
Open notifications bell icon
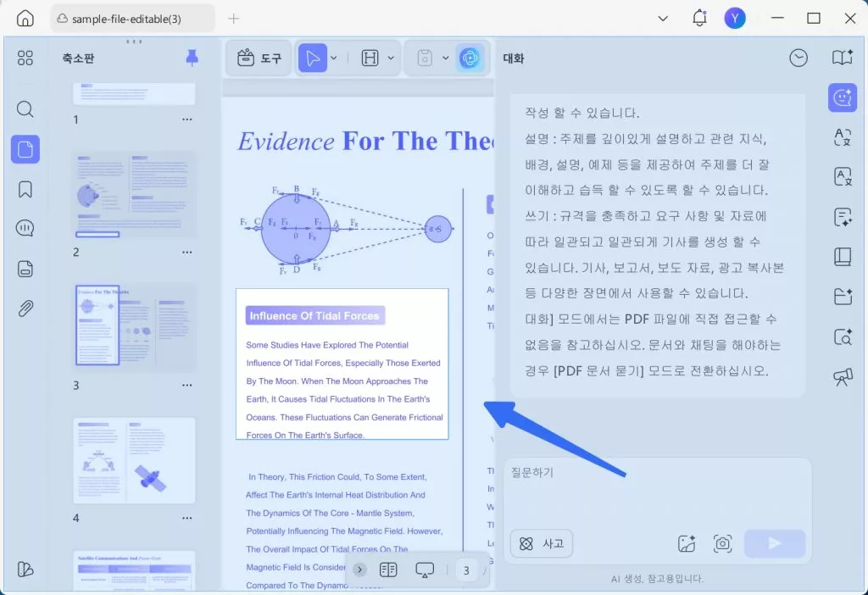click(x=699, y=19)
